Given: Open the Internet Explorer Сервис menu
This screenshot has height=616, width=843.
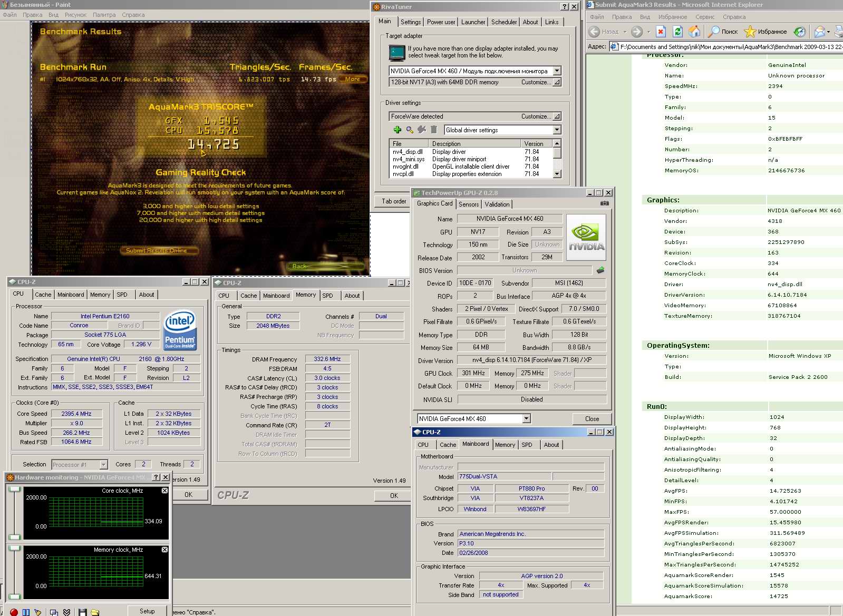Looking at the screenshot, I should tap(705, 17).
